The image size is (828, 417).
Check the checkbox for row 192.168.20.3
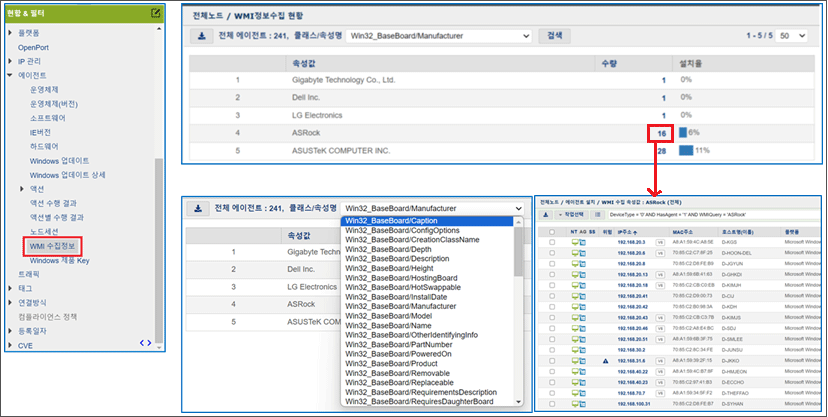(x=552, y=242)
